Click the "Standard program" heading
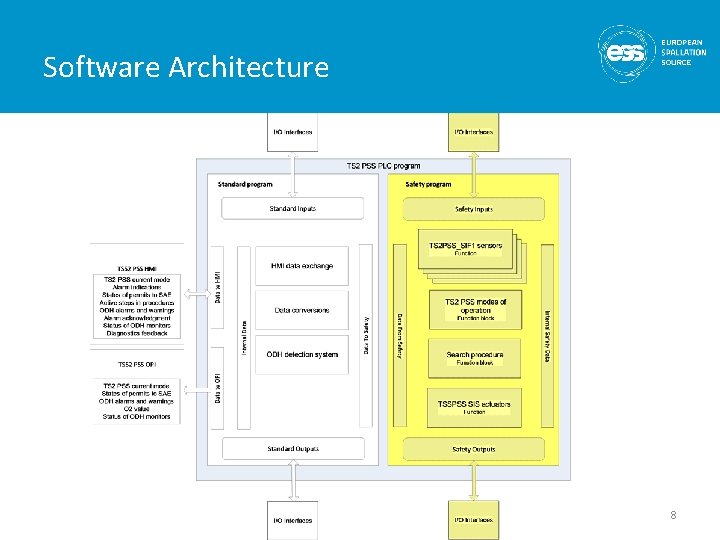The height and width of the screenshot is (540, 720). click(245, 185)
